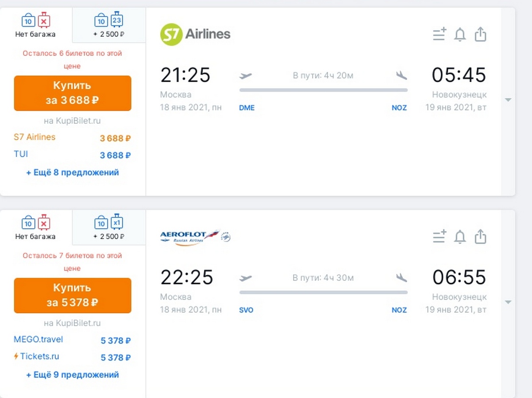Select '+ 2 500 ₽' baggage tab for S7 flight

(x=109, y=25)
